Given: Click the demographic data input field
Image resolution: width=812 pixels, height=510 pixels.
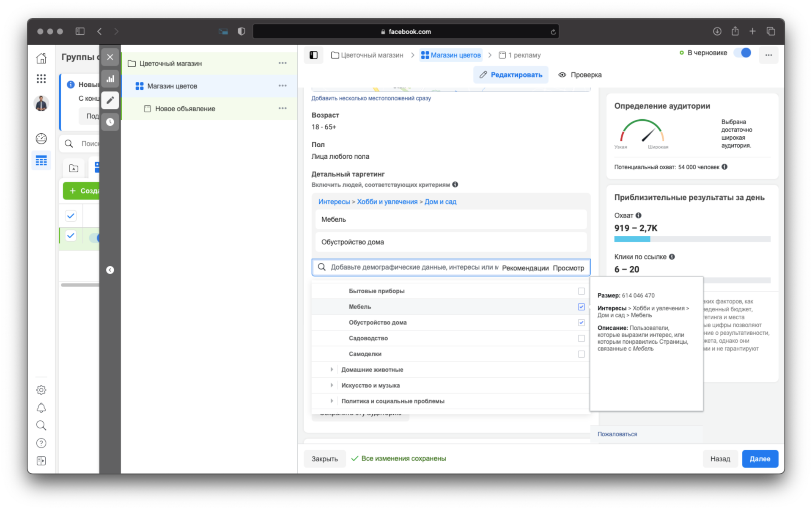Looking at the screenshot, I should pyautogui.click(x=411, y=268).
